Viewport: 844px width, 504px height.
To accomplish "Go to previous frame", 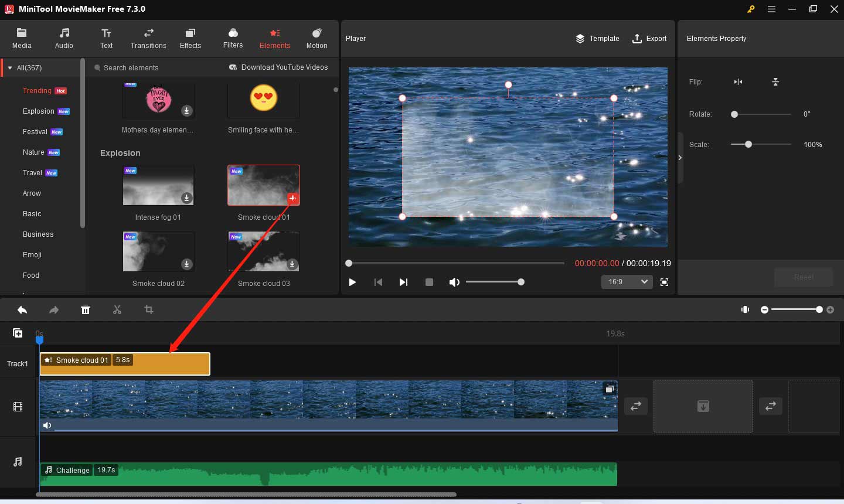I will coord(378,282).
